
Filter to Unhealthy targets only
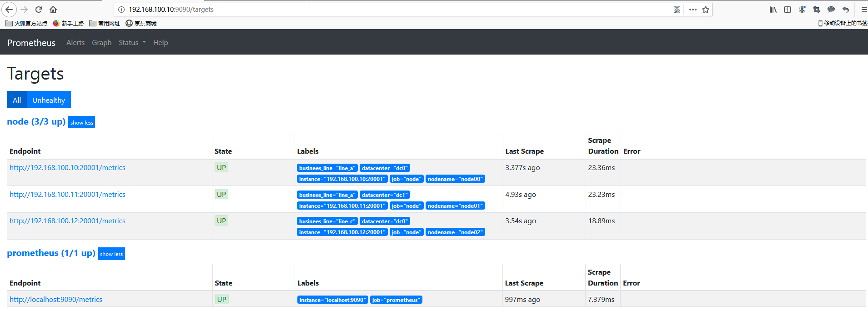click(x=49, y=100)
